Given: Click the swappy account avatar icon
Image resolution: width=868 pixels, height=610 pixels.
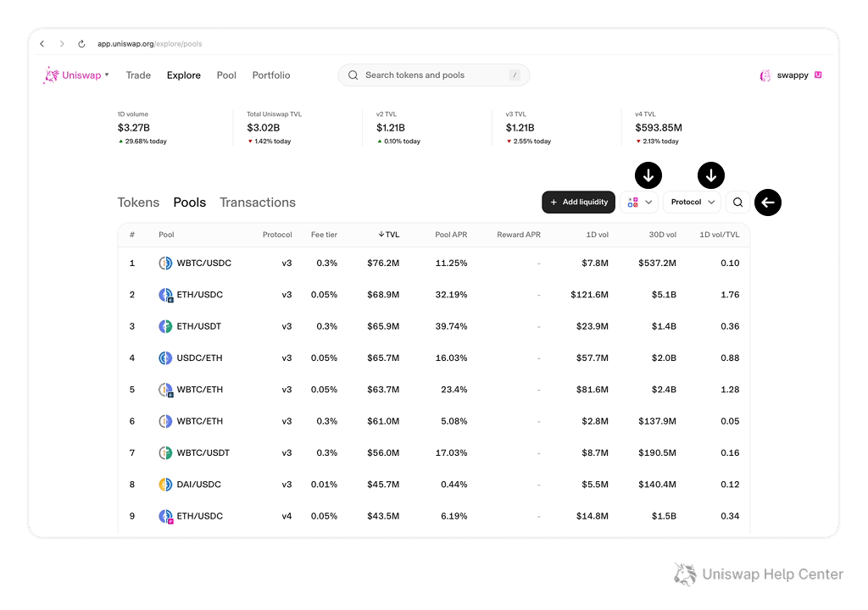Looking at the screenshot, I should click(765, 75).
